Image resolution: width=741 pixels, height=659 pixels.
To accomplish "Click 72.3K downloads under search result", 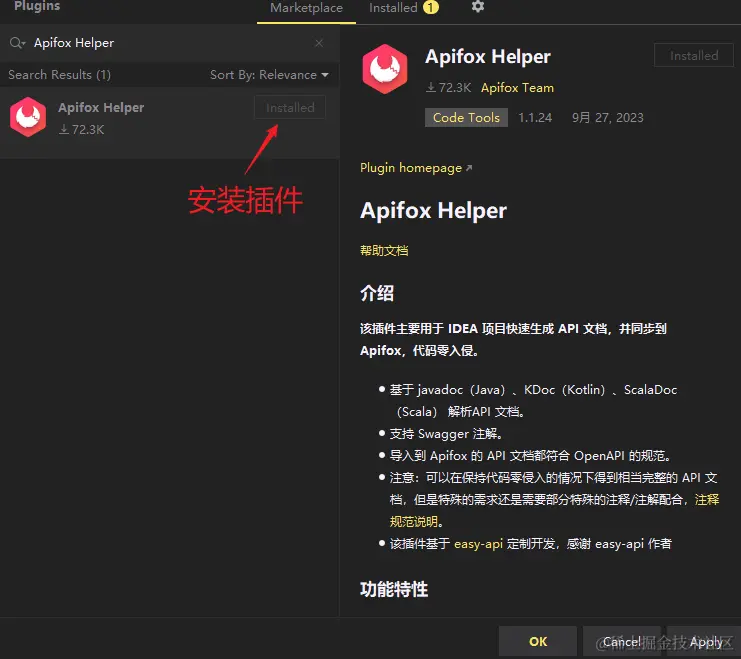I will 81,130.
